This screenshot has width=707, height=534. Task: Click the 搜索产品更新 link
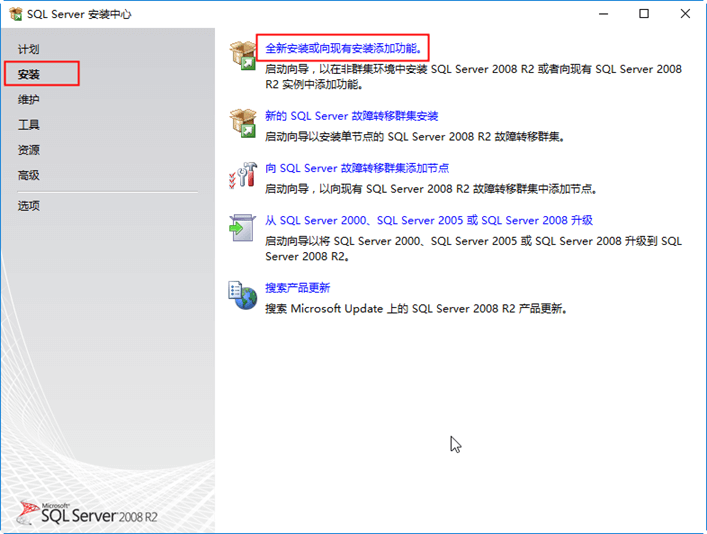298,288
